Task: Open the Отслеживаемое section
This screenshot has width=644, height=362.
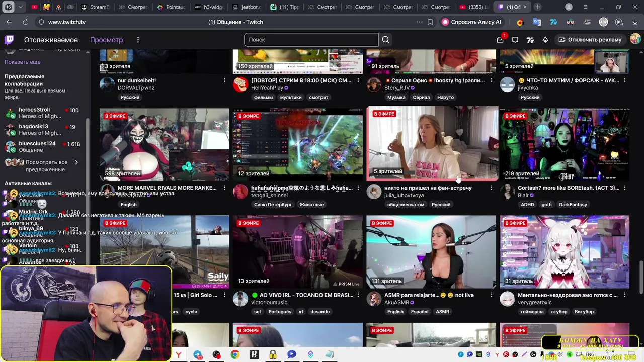Action: [51, 40]
